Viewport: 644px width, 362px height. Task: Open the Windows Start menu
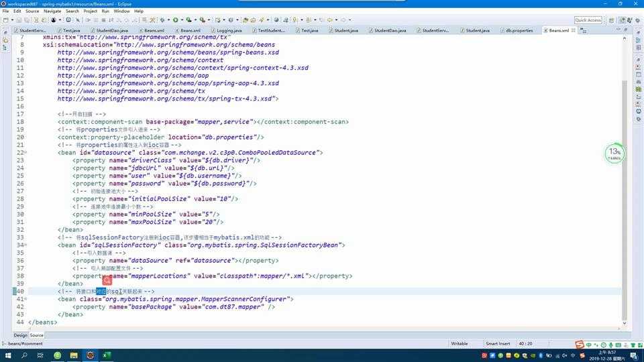(8, 355)
